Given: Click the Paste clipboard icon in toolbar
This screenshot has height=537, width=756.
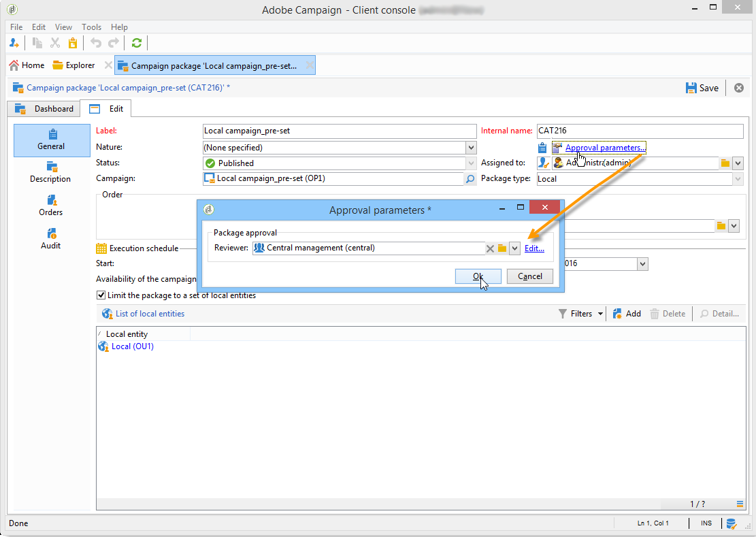Looking at the screenshot, I should pyautogui.click(x=73, y=43).
